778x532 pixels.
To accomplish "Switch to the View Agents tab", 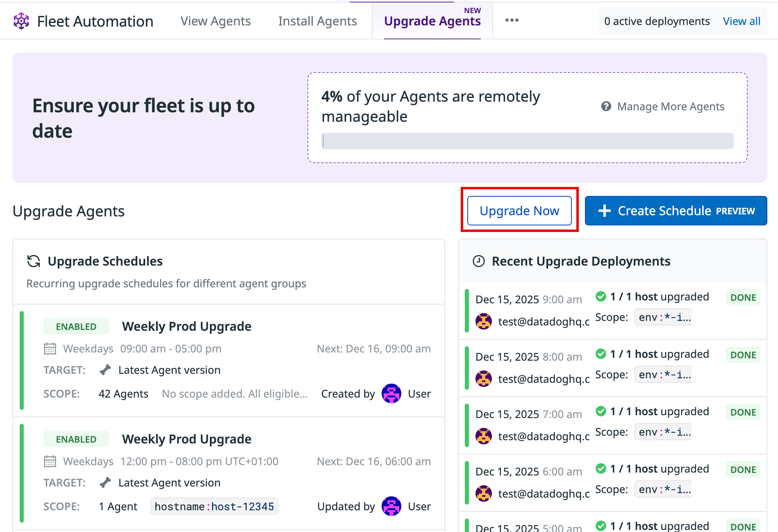I will (x=216, y=21).
